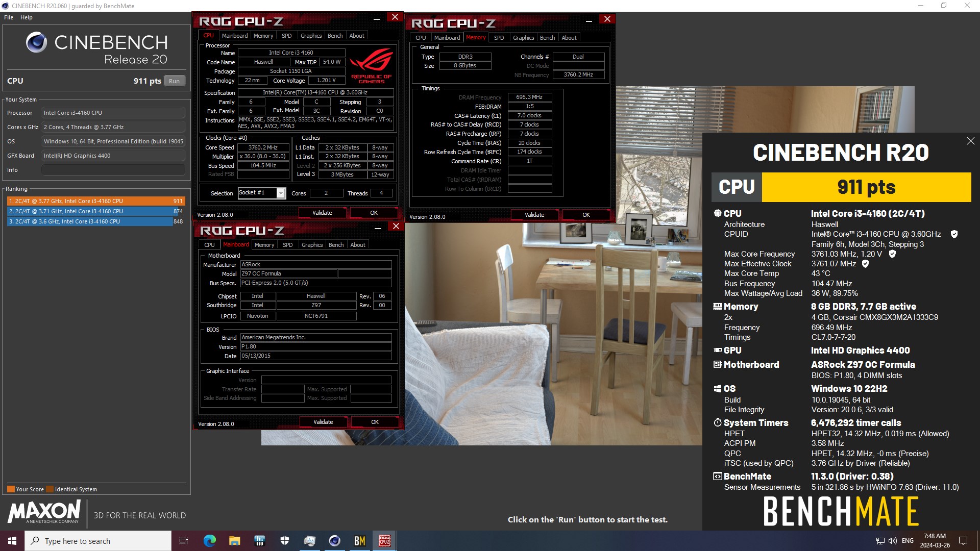
Task: Switch to About tab in Mainboard CPU-Z window
Action: [358, 245]
